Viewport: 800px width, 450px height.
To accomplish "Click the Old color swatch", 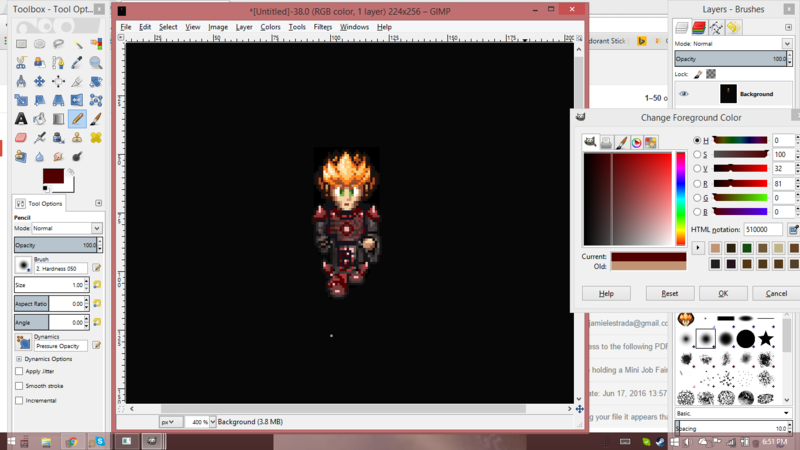I will (x=648, y=266).
